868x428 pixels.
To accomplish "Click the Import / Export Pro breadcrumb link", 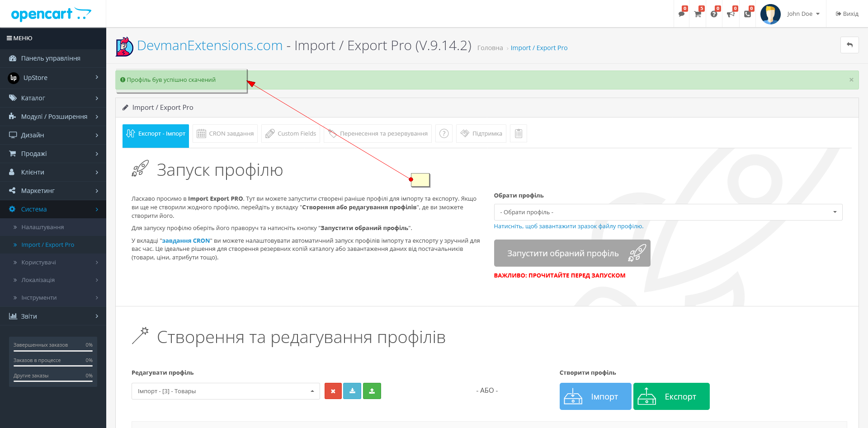I will (539, 48).
